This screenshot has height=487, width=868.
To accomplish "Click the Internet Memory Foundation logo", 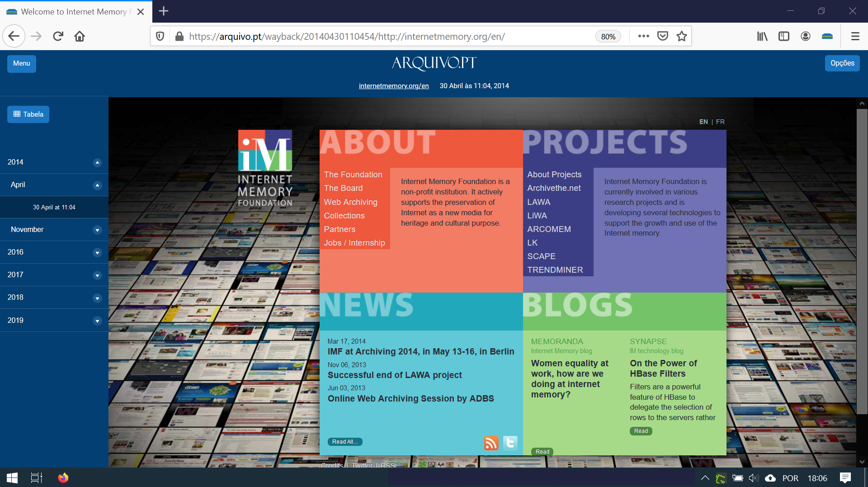I will [x=265, y=168].
